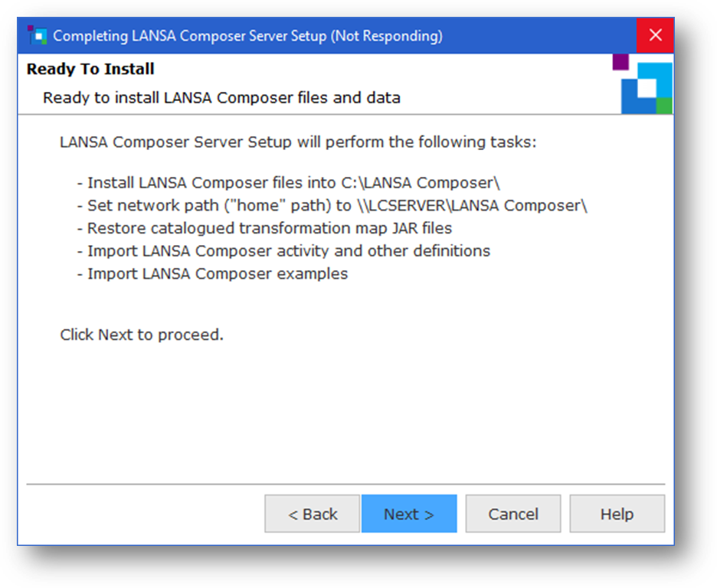Proceed by clicking Next >
The image size is (717, 588).
tap(409, 514)
